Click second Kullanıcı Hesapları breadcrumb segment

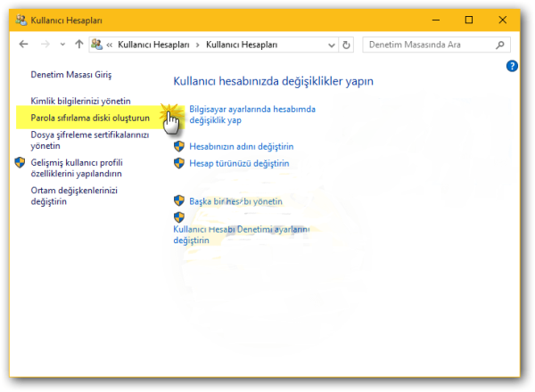(x=242, y=45)
